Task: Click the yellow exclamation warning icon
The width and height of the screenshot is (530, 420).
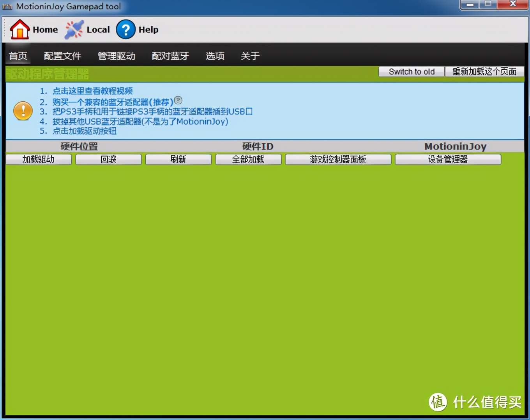Action: [23, 111]
